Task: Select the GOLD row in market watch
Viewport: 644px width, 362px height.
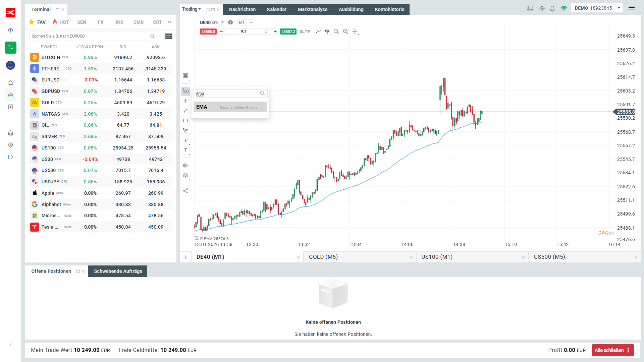Action: coord(101,103)
